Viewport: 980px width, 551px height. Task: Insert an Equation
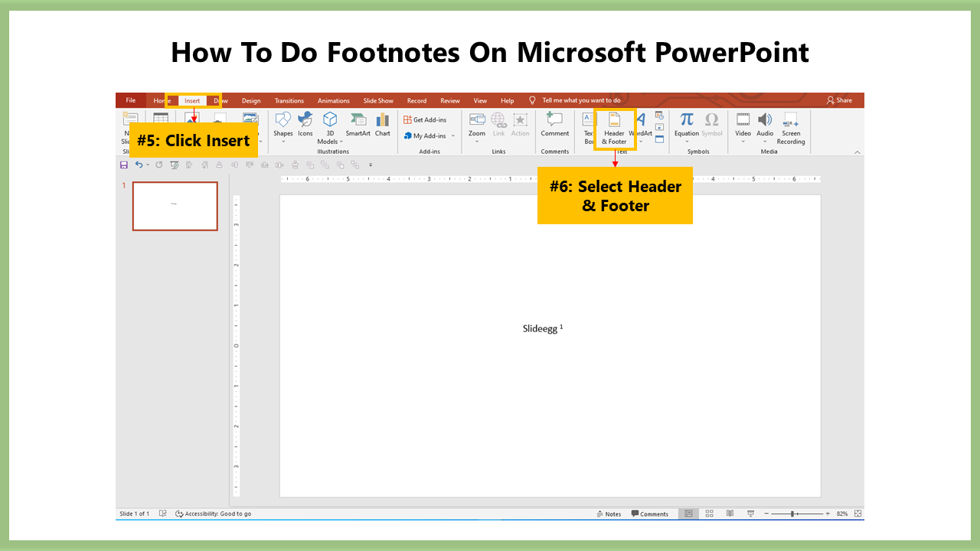click(687, 127)
